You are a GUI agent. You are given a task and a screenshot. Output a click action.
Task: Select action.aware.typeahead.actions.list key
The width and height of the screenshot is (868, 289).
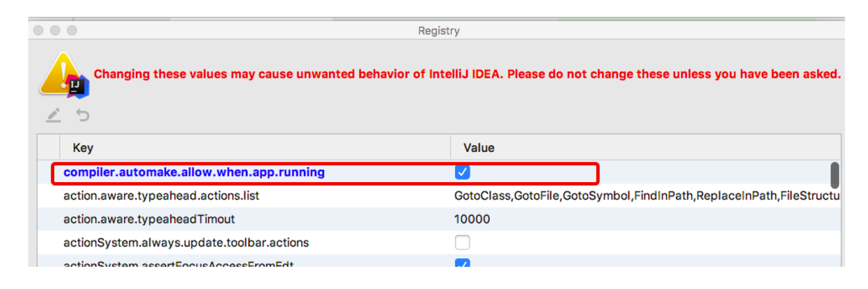[x=162, y=196]
